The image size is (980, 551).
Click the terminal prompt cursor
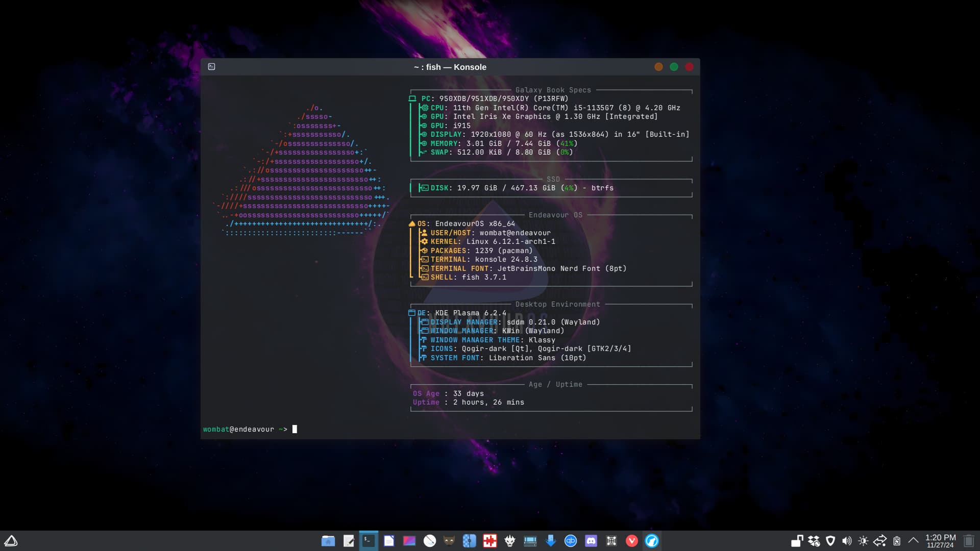295,429
